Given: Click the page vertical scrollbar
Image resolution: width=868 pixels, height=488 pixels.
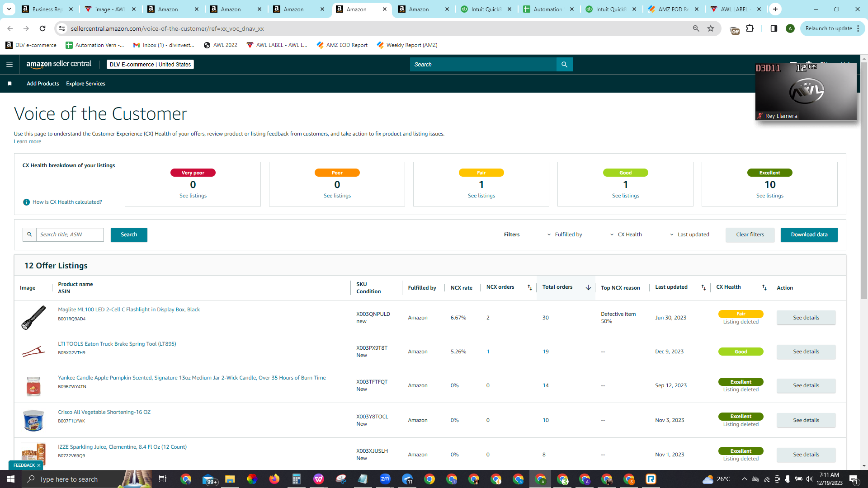Looking at the screenshot, I should coord(864,181).
